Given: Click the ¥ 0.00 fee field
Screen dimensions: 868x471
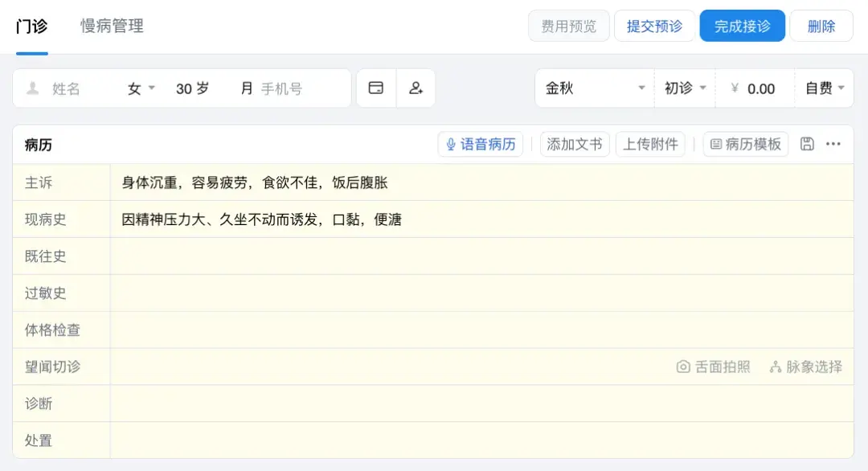Looking at the screenshot, I should click(x=754, y=88).
